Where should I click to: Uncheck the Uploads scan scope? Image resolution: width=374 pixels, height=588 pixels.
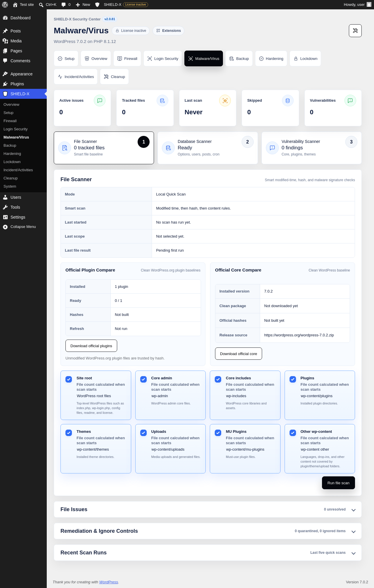pyautogui.click(x=143, y=433)
